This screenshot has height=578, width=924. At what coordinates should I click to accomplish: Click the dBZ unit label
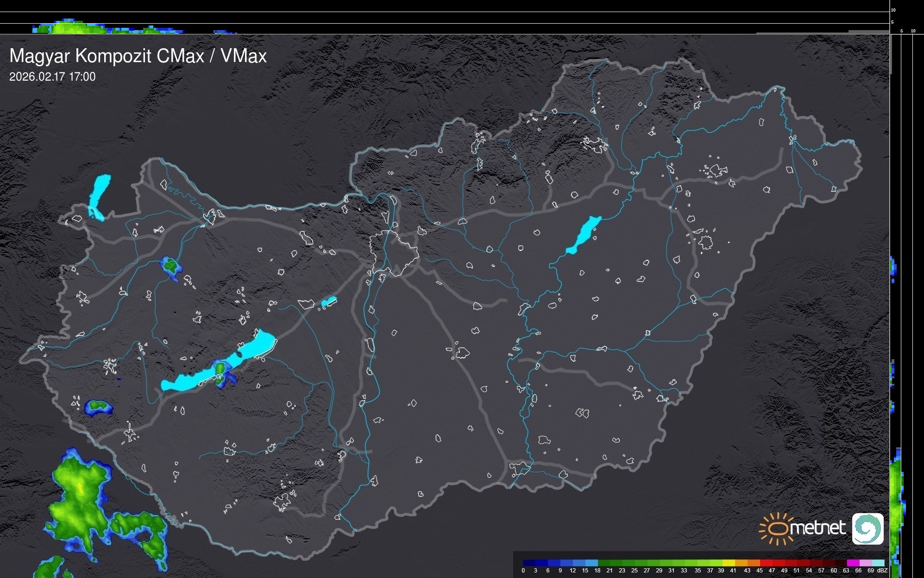pyautogui.click(x=882, y=571)
